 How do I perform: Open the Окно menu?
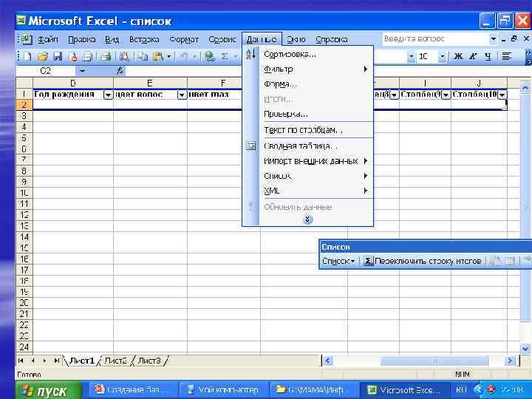[x=296, y=39]
